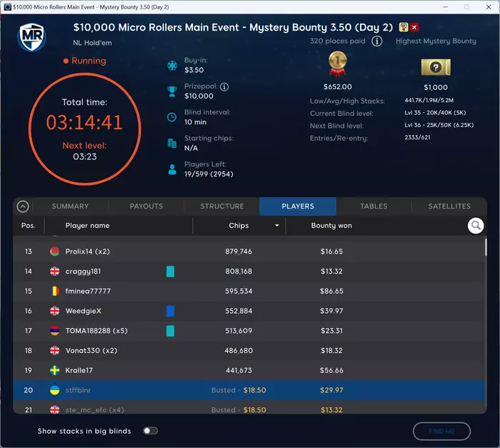This screenshot has height=448, width=500.
Task: Click the players left person icon
Action: point(172,169)
